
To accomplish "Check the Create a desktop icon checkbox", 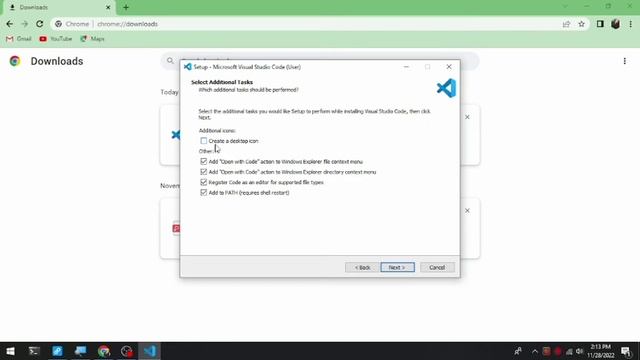I will point(204,141).
